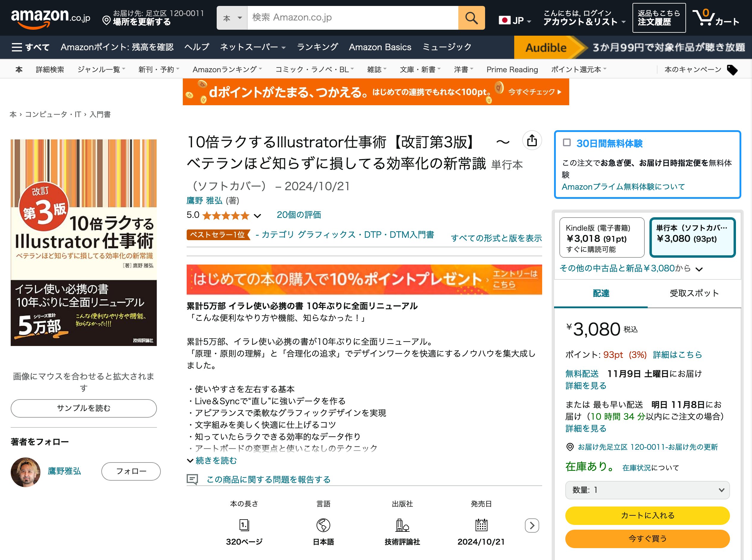
Task: Select the 配達 tab
Action: pyautogui.click(x=601, y=293)
